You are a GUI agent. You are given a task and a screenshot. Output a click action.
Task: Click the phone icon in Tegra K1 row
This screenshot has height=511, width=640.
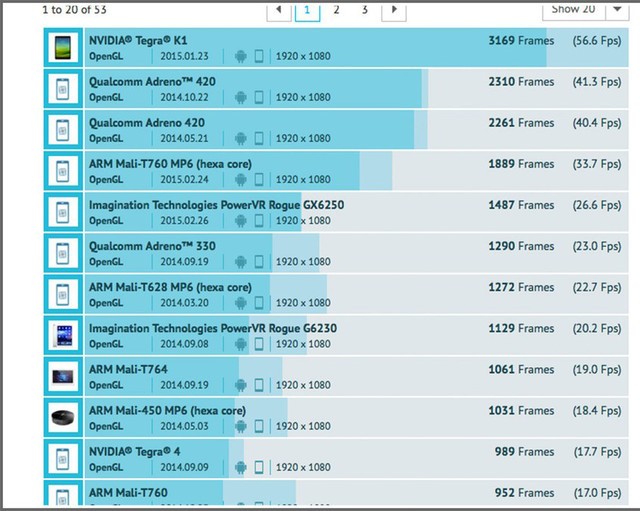[259, 56]
